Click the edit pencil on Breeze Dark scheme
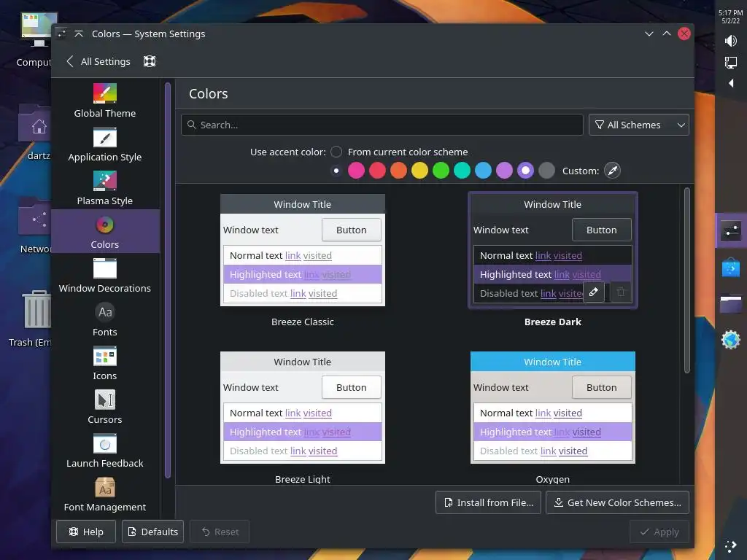The image size is (747, 560). (x=593, y=292)
